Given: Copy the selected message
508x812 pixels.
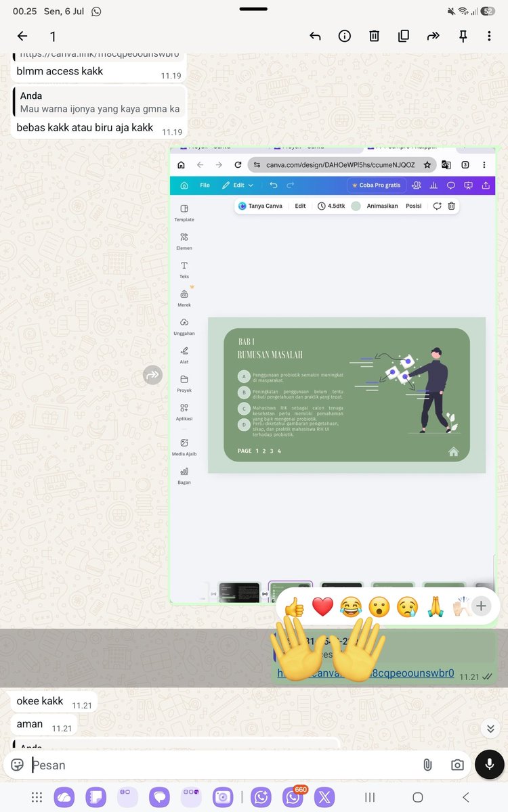Looking at the screenshot, I should coord(404,37).
